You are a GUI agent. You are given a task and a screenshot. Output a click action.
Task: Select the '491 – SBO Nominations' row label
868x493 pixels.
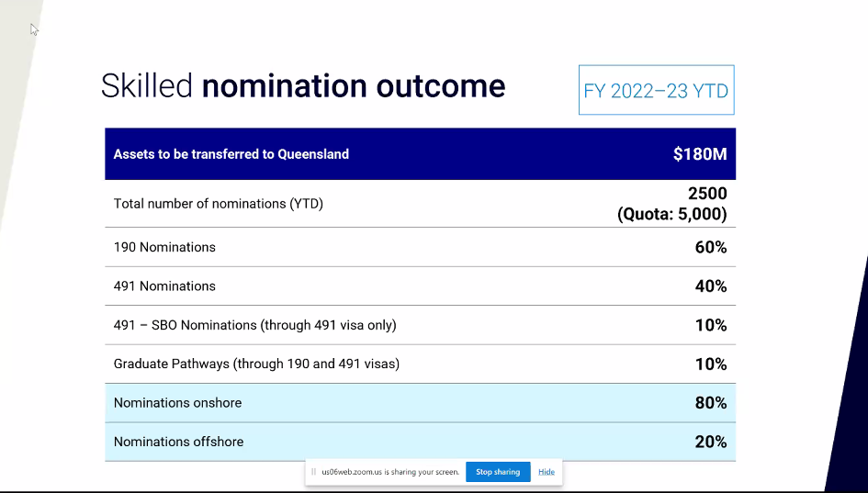coord(254,325)
